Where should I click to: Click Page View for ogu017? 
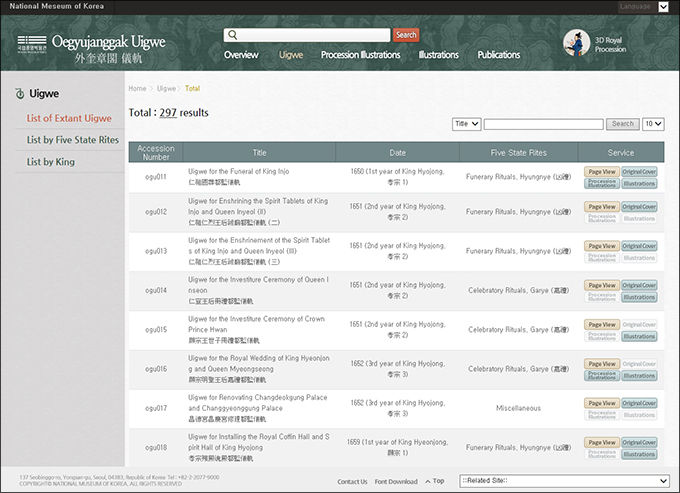click(602, 403)
